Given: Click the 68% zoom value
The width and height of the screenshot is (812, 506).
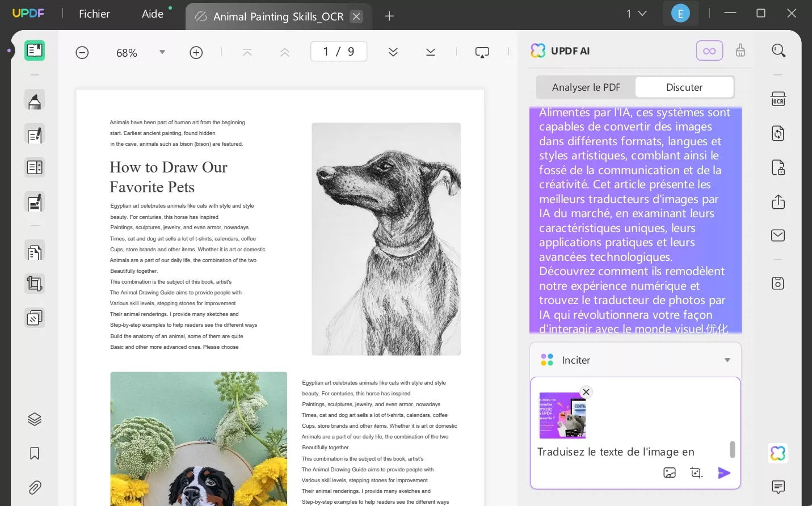Looking at the screenshot, I should 127,53.
